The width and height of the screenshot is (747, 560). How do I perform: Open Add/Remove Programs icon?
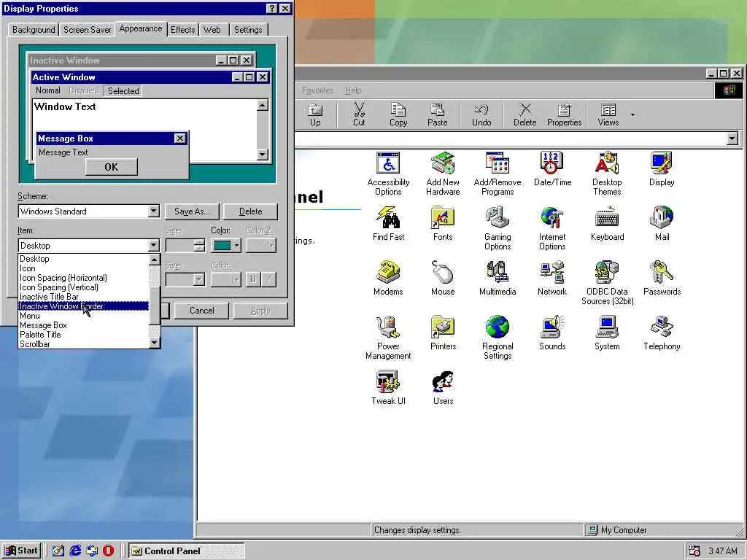498,174
